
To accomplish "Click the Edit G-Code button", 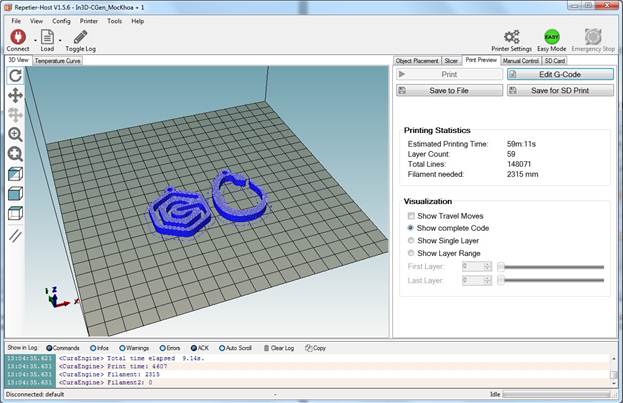I will pos(559,74).
